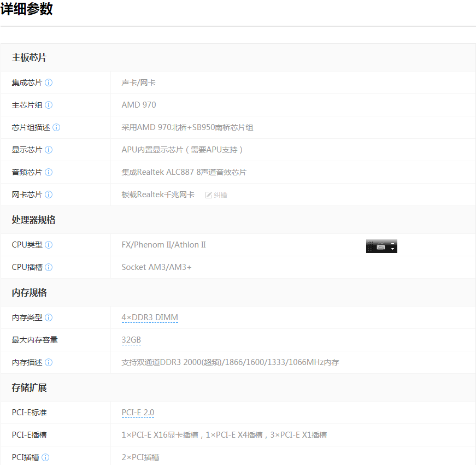Click the 纠错 correction link
476x465 pixels.
[220, 195]
